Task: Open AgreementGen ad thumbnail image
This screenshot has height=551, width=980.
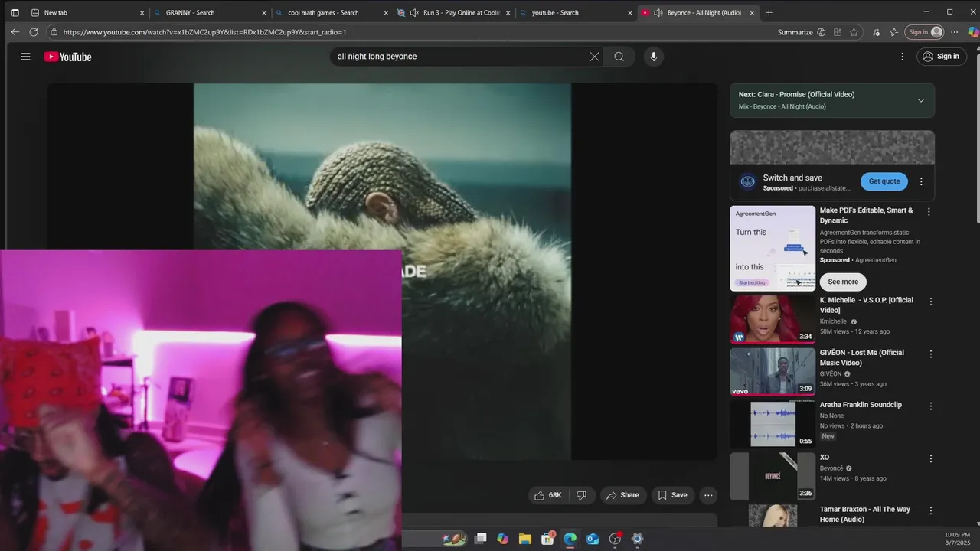Action: coord(773,248)
